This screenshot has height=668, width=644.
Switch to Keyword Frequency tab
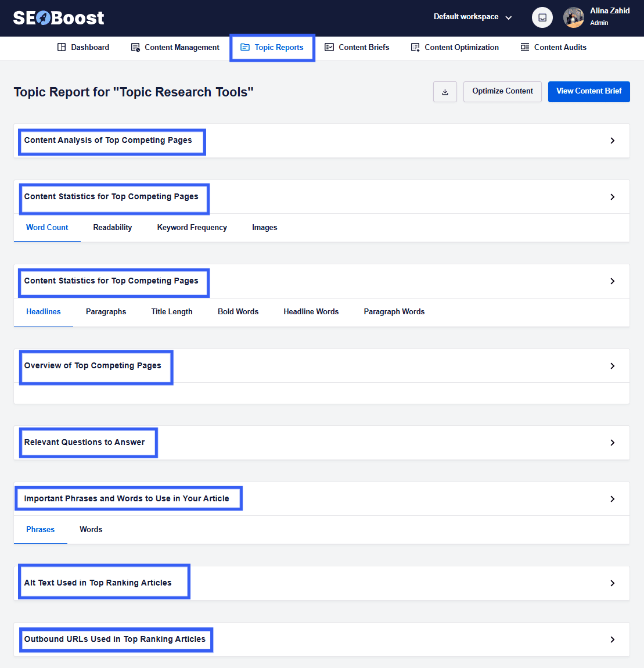tap(192, 228)
